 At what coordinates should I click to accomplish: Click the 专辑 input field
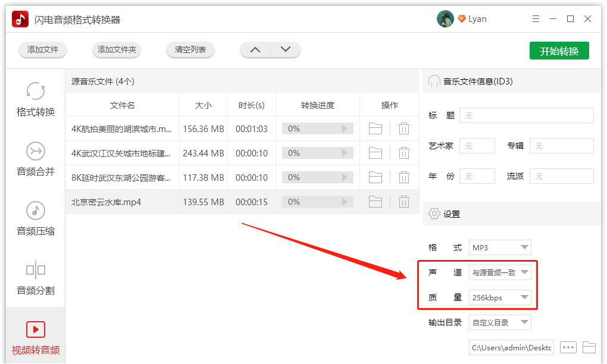(x=562, y=146)
